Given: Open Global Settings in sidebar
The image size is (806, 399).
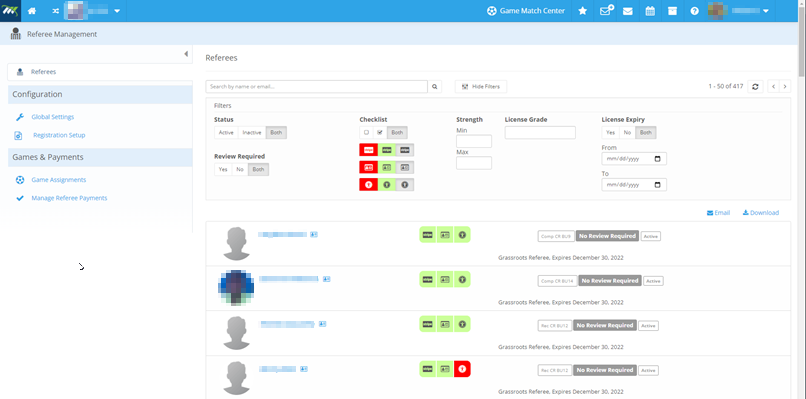Looking at the screenshot, I should (52, 117).
